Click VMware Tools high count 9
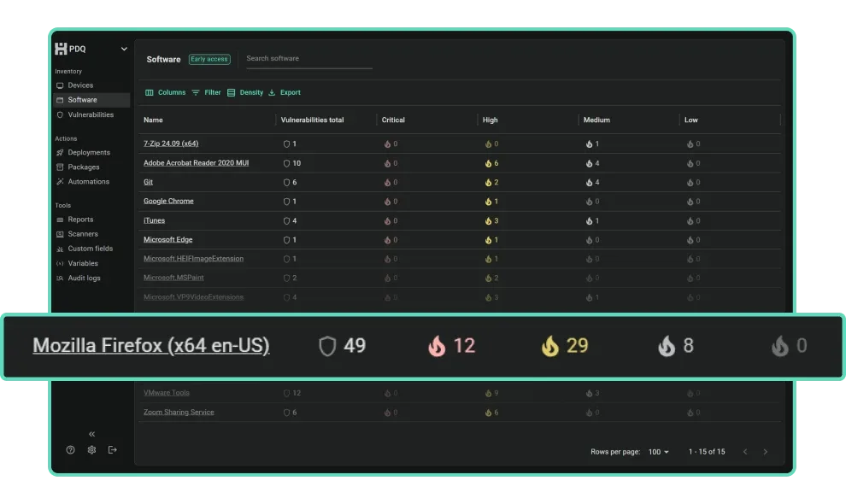The height and width of the screenshot is (504, 846). tap(491, 393)
